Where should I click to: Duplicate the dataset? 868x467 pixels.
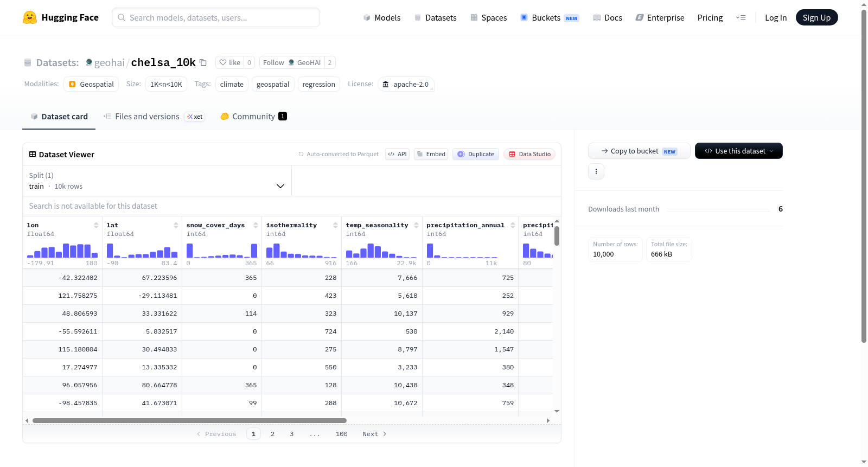[x=475, y=154]
